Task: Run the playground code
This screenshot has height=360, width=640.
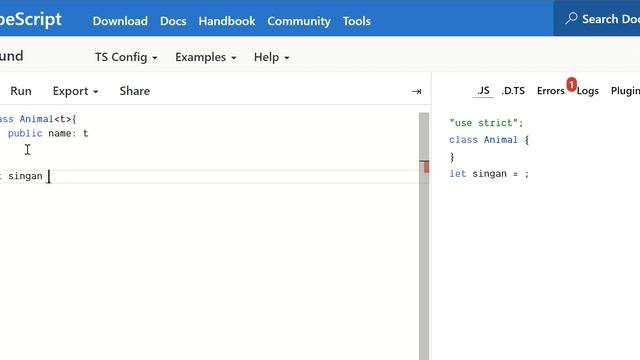Action: point(20,91)
